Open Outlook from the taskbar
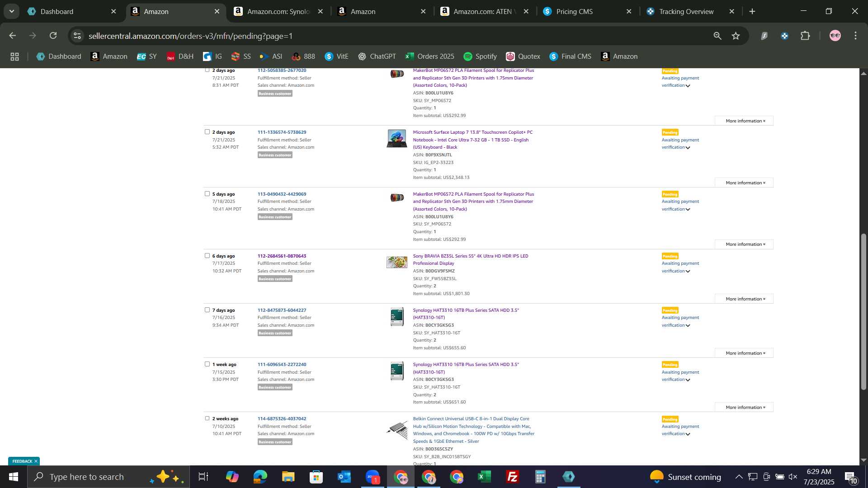The width and height of the screenshot is (868, 488). tap(344, 477)
